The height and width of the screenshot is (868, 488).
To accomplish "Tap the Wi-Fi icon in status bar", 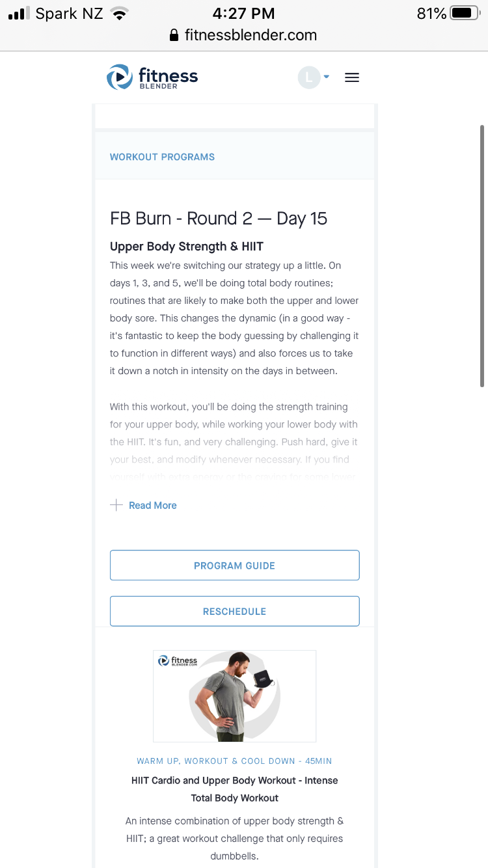I will click(x=119, y=14).
